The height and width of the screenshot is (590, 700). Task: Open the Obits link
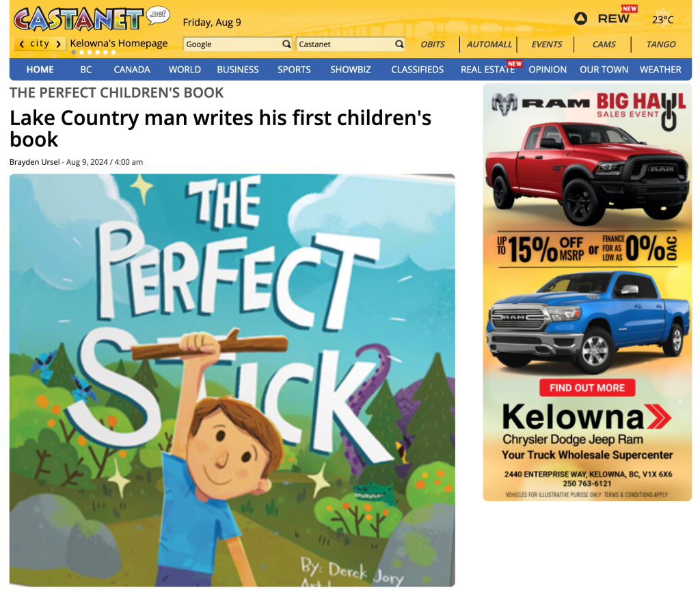[433, 44]
